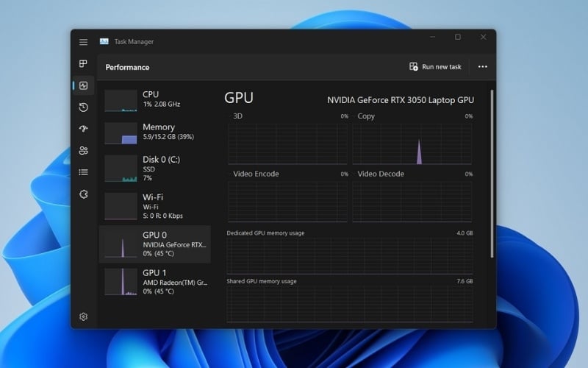This screenshot has width=588, height=368.
Task: Close the Task Manager window
Action: pyautogui.click(x=484, y=37)
